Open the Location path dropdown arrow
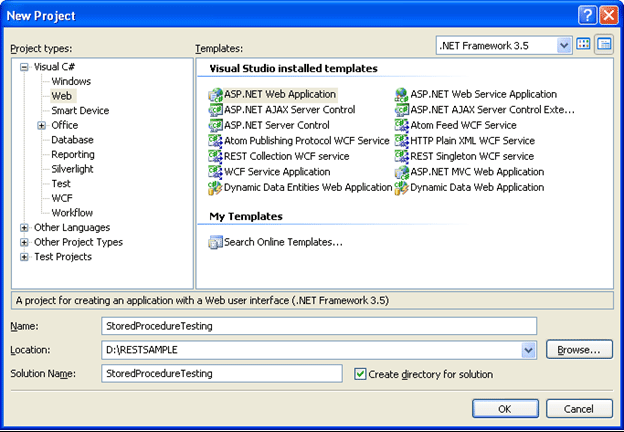 pyautogui.click(x=528, y=350)
